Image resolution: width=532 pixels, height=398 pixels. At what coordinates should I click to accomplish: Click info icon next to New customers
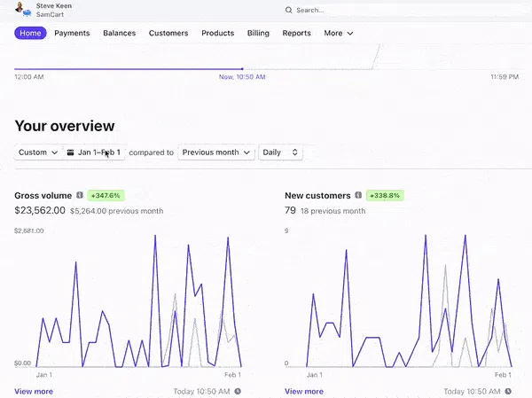(x=359, y=195)
